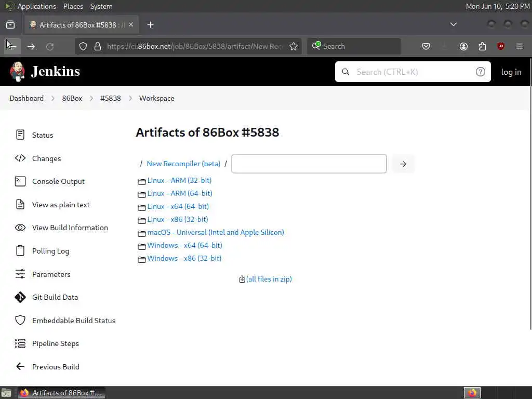
Task: Open the Status sidebar icon
Action: pos(20,135)
